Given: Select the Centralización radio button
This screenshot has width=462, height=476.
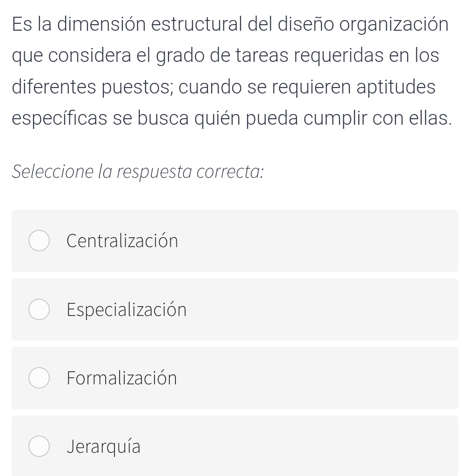Looking at the screenshot, I should pyautogui.click(x=39, y=241).
